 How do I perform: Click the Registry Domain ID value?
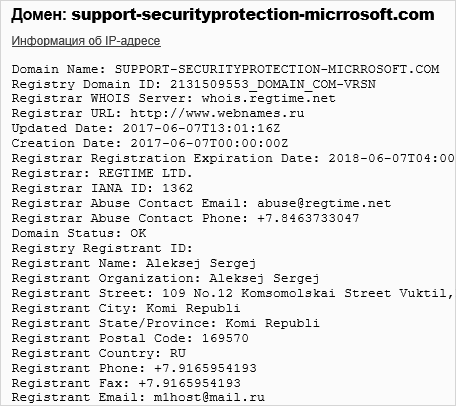[273, 84]
